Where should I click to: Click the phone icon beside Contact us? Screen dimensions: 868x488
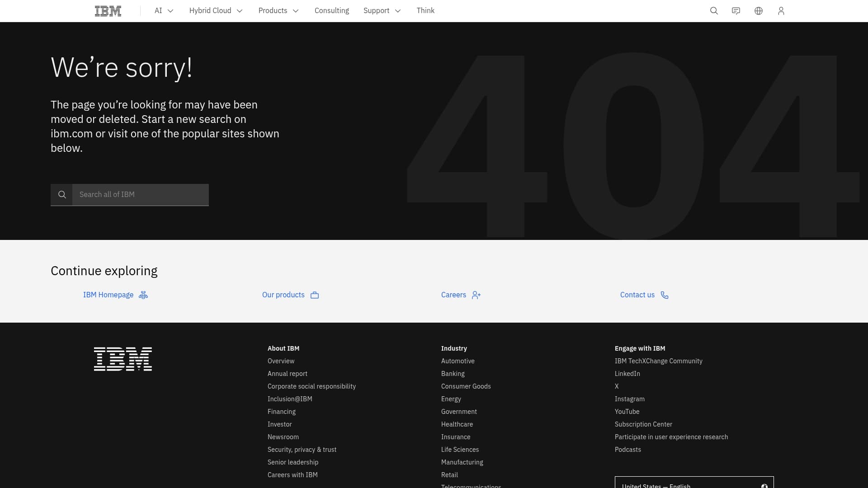665,295
